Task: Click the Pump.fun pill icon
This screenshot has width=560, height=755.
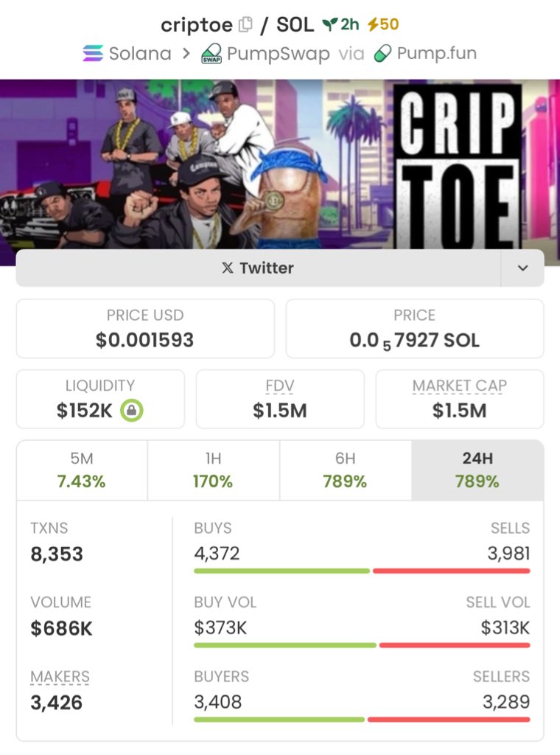Action: pos(382,54)
